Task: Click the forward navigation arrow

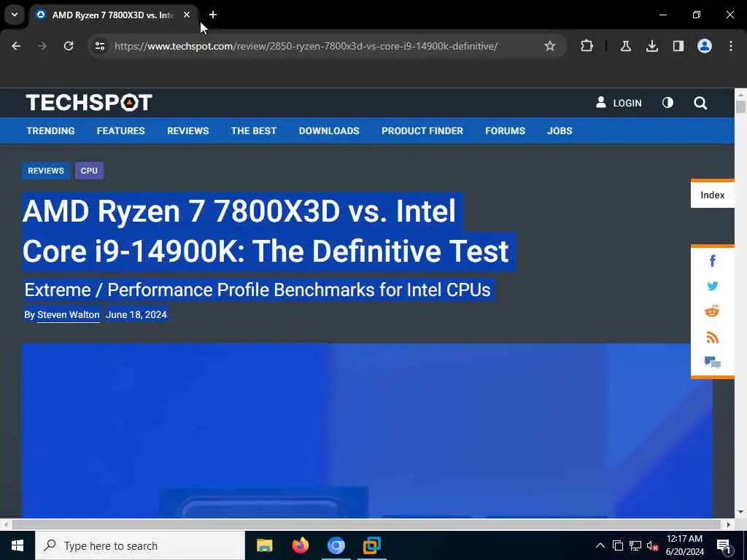Action: point(42,46)
